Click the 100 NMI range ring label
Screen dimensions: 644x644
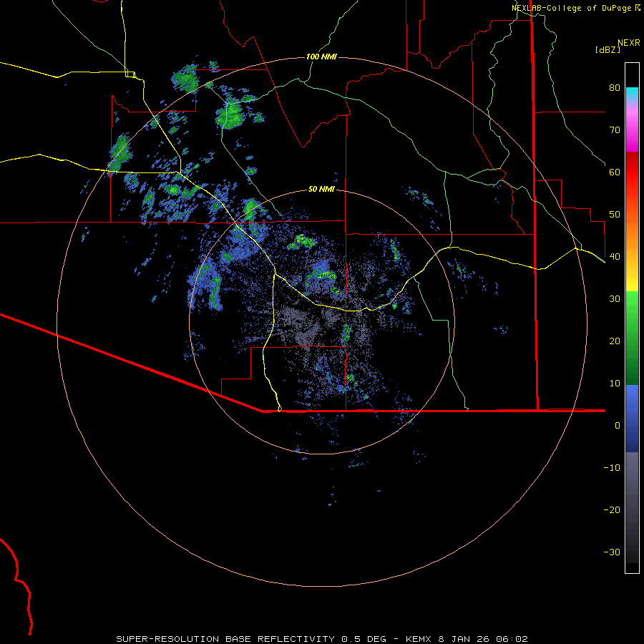[x=321, y=57]
